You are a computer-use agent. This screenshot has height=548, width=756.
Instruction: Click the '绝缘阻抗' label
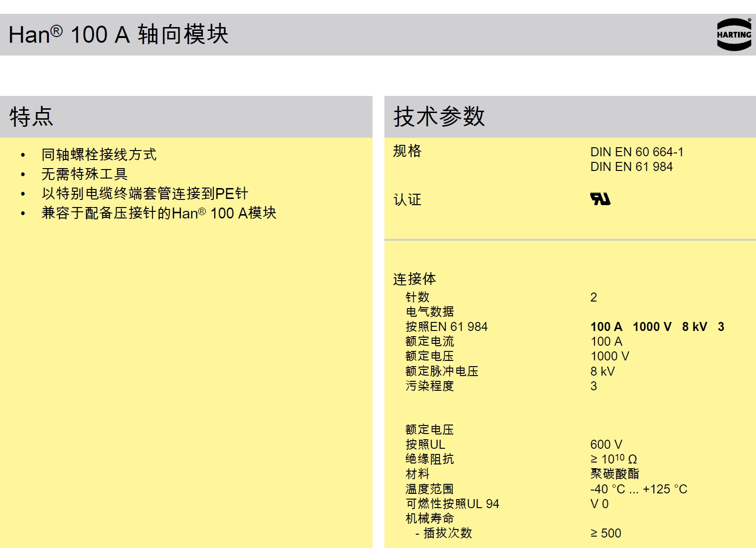click(x=430, y=459)
